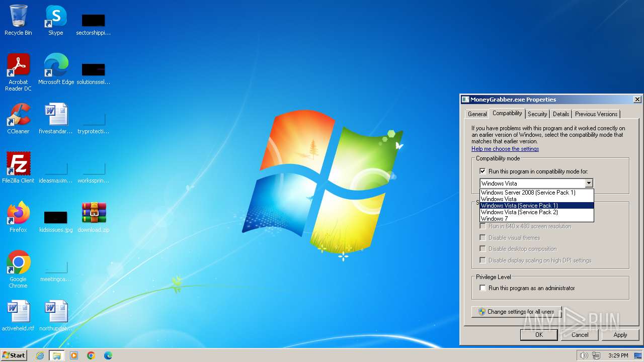Open Help me choose the settings link

(505, 149)
